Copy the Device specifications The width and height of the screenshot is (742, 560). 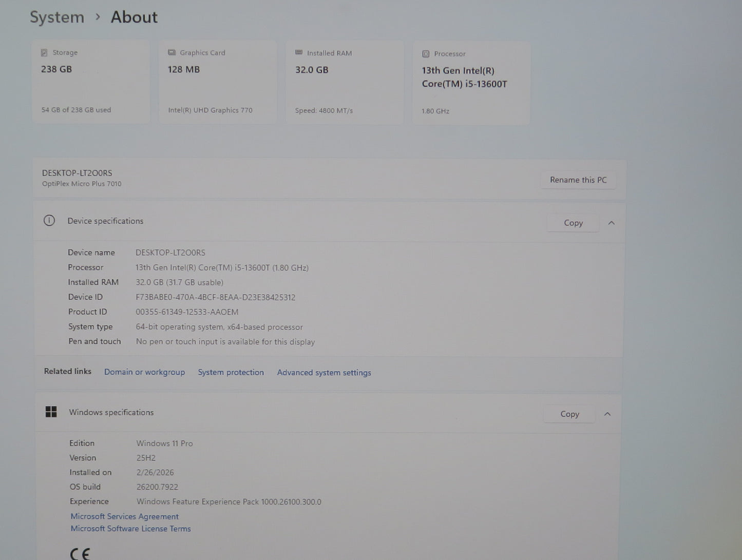pos(573,223)
